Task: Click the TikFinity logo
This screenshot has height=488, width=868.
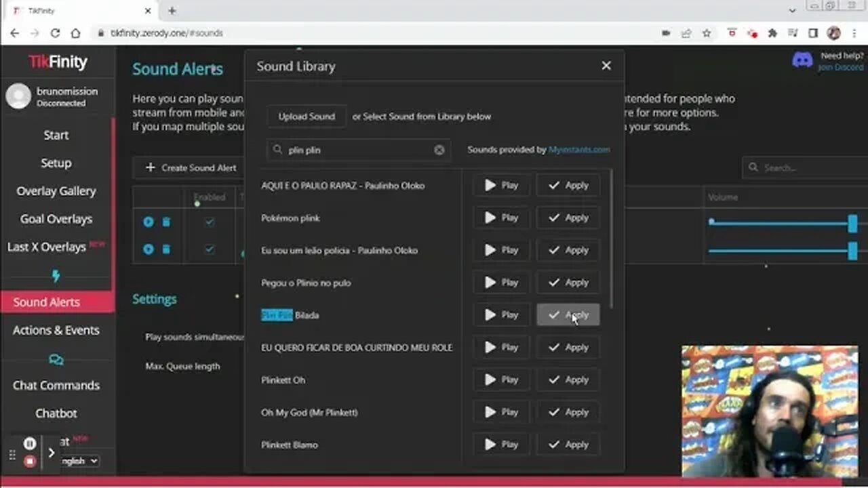Action: [58, 62]
